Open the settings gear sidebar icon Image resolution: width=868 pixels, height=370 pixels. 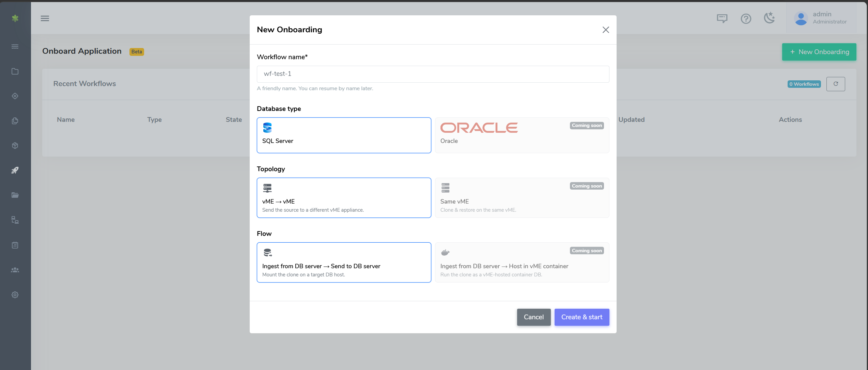15,295
